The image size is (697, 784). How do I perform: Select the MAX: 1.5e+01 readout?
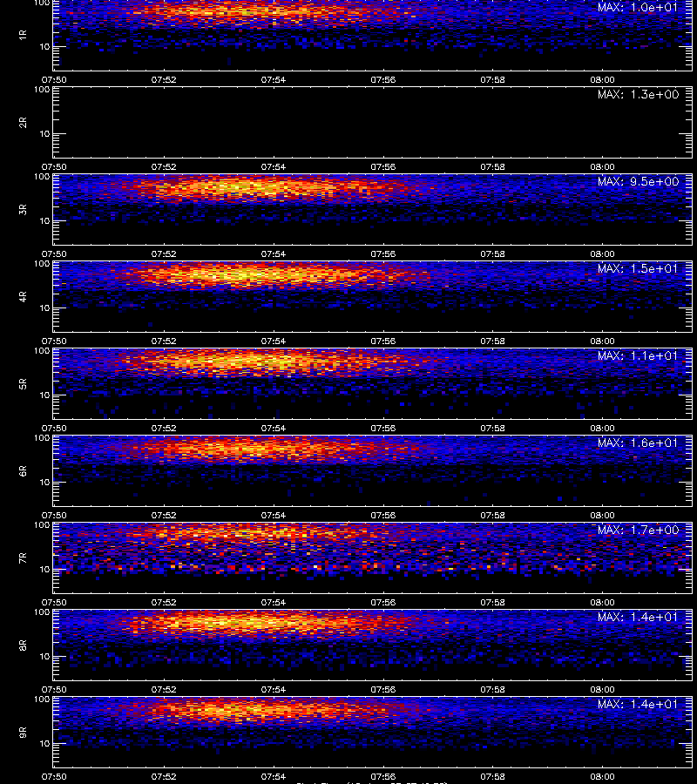(x=638, y=268)
